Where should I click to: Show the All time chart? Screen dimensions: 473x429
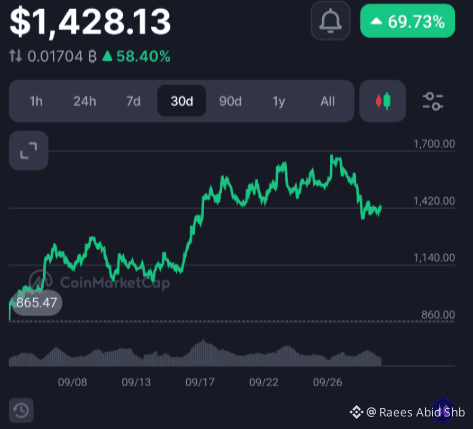pyautogui.click(x=327, y=101)
